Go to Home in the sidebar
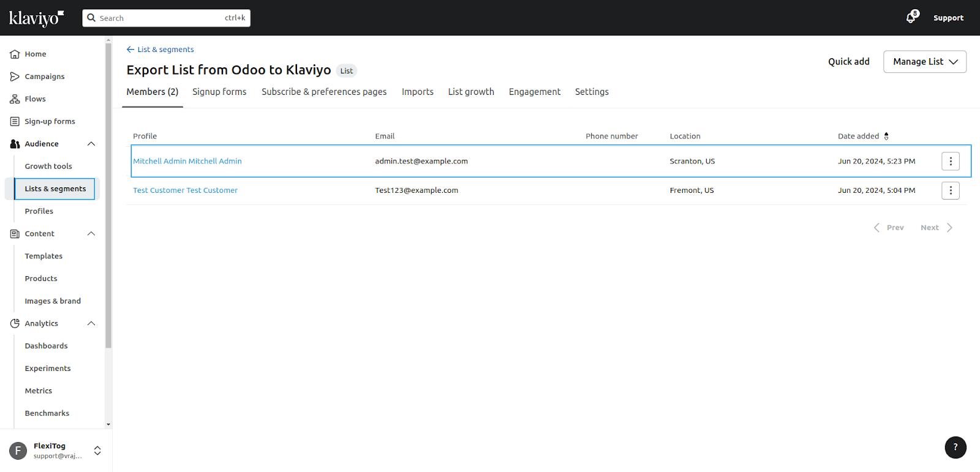Image resolution: width=980 pixels, height=472 pixels. coord(36,54)
